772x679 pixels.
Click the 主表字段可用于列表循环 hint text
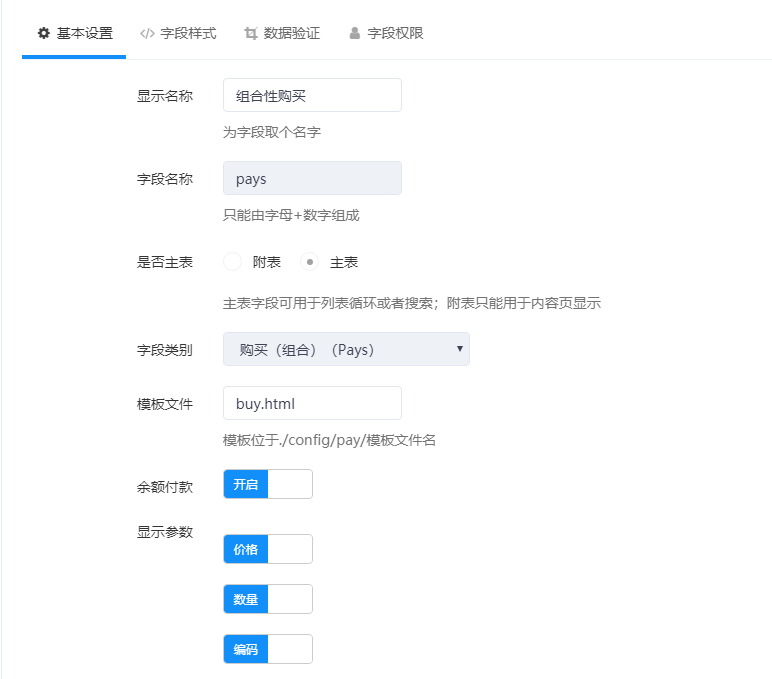412,303
